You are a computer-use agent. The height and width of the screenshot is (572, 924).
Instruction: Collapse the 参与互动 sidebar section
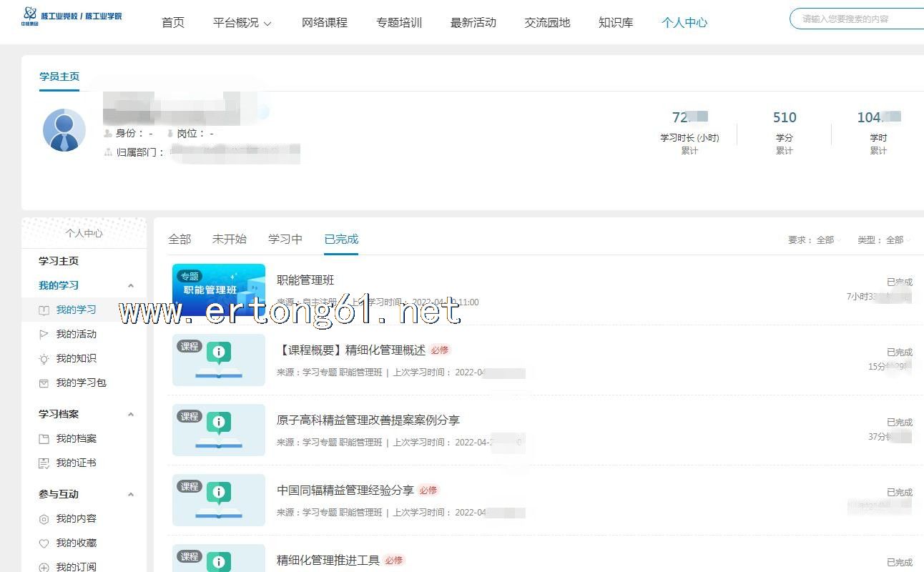click(x=130, y=495)
